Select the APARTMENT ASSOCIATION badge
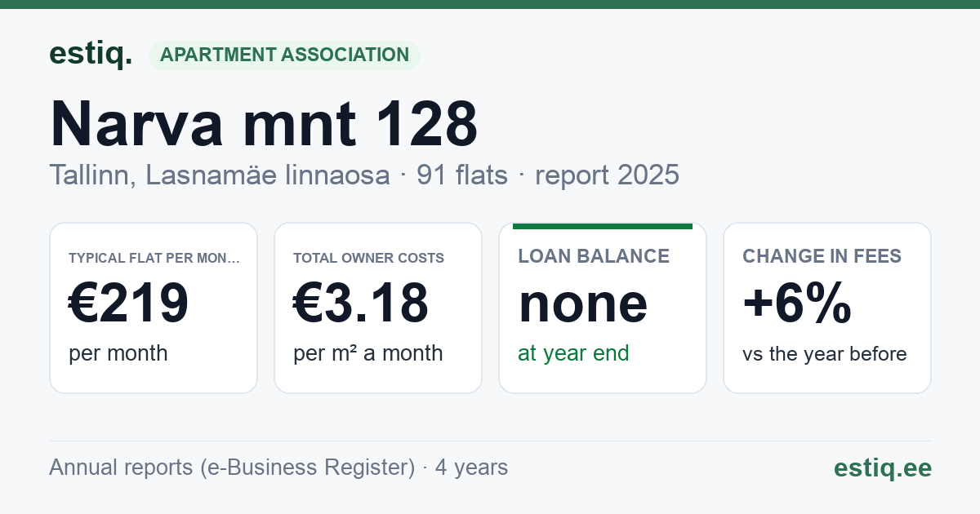Screen dimensions: 980x514 click(x=284, y=55)
